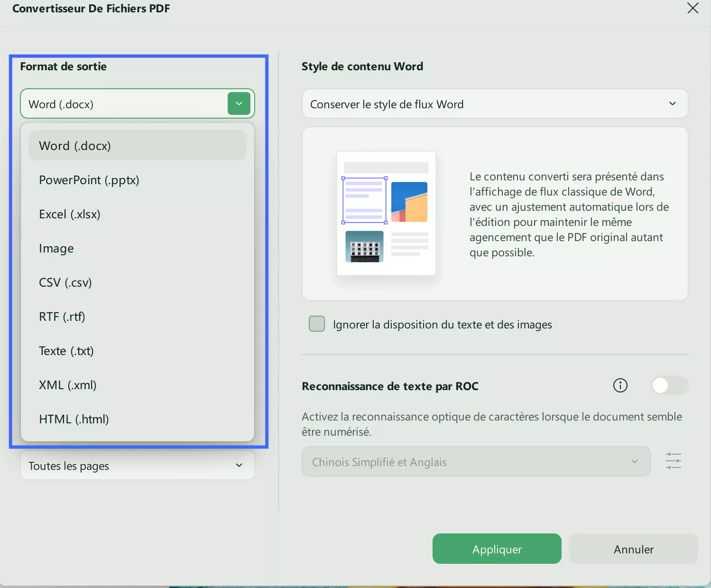Screen dimensions: 711x588
Task: Click the green dropdown chevron on Word (.docx)
Action: 239,103
